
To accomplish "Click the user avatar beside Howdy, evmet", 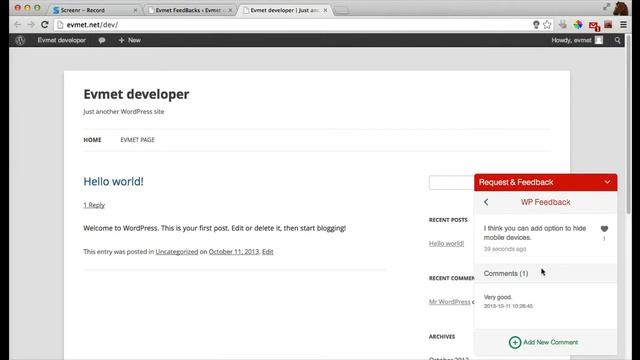I will (x=598, y=40).
